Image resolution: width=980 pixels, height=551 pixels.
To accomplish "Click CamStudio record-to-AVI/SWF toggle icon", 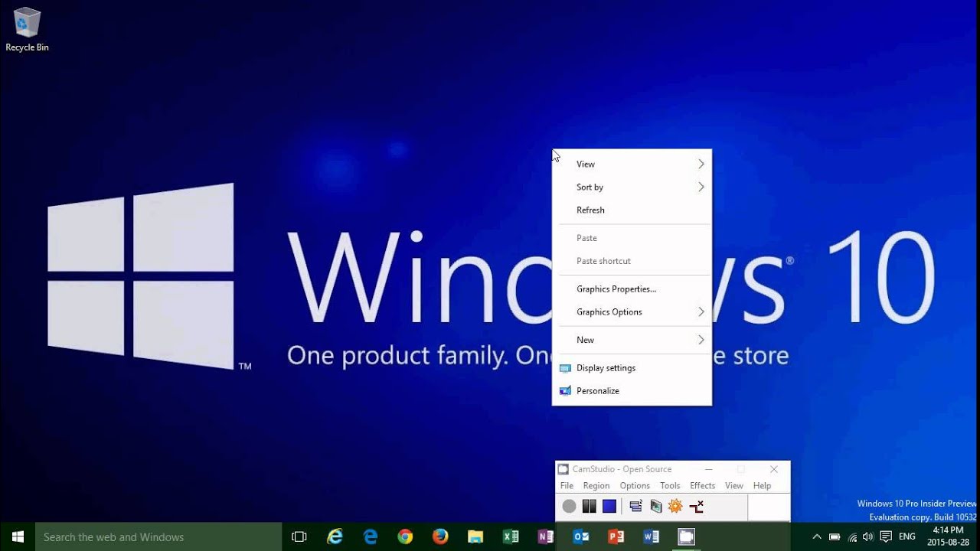I will click(x=656, y=506).
